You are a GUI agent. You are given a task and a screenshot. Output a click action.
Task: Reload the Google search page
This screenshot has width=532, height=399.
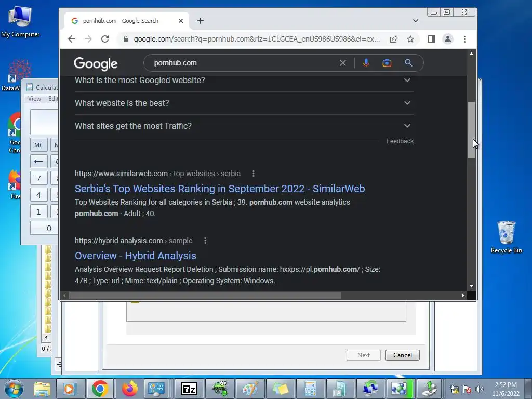105,39
